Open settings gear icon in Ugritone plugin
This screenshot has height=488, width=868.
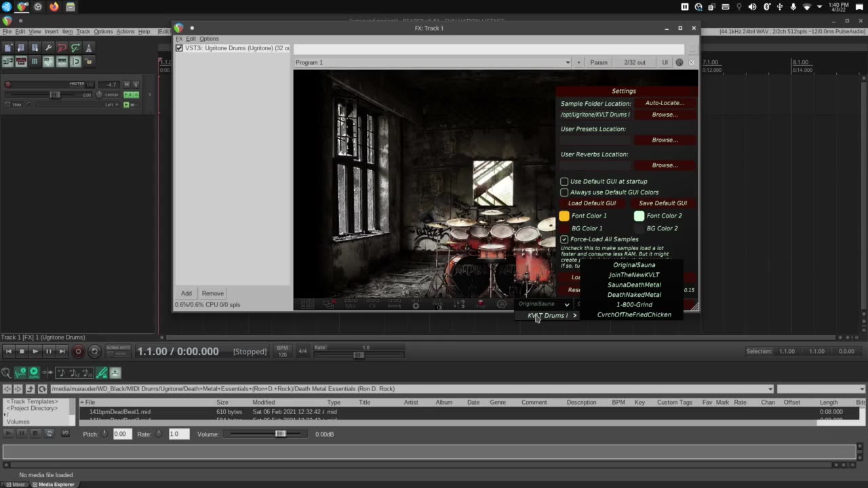(x=416, y=305)
